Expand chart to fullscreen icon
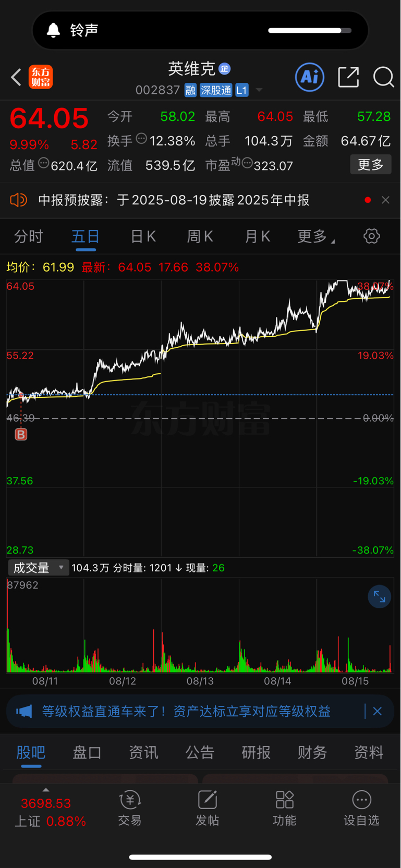 tap(380, 597)
